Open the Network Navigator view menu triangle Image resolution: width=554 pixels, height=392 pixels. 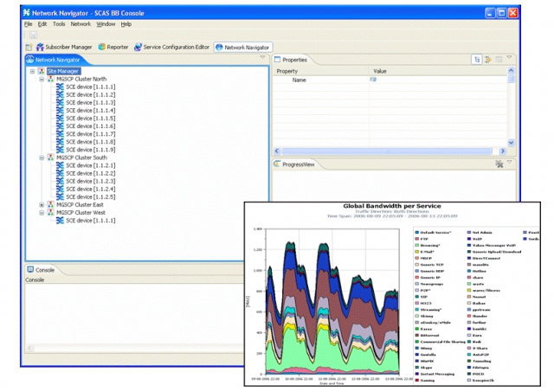262,57
